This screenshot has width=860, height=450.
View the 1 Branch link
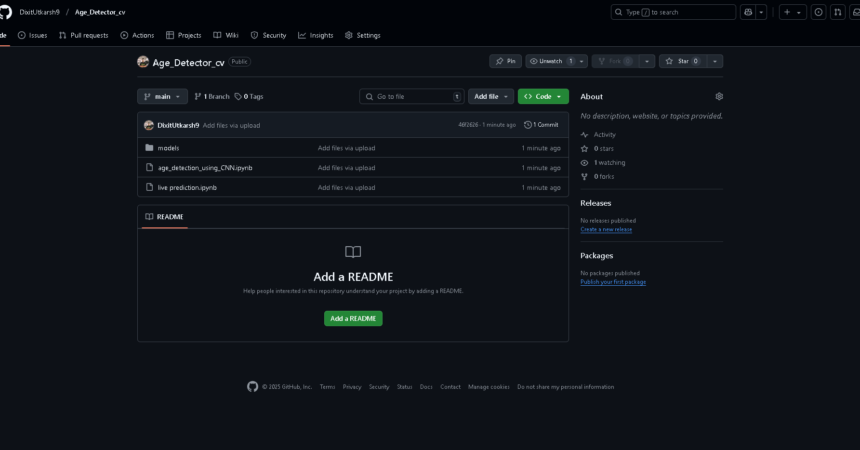[x=212, y=97]
